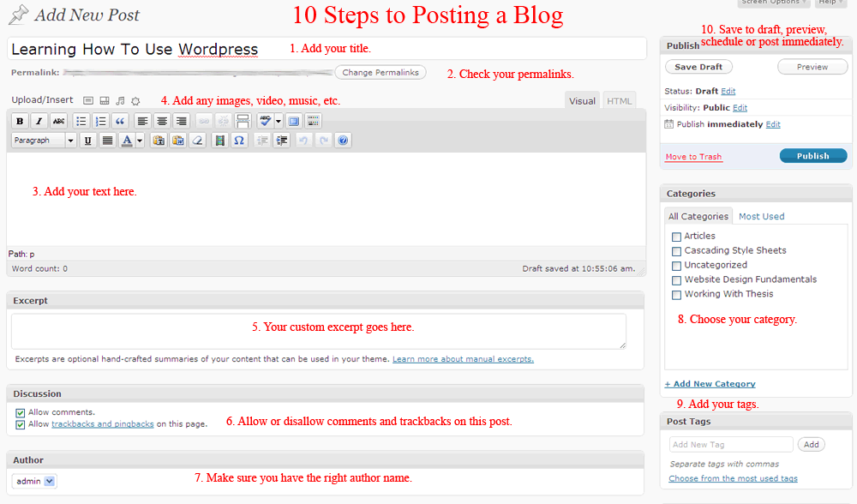Click the undo arrow icon

tap(303, 141)
